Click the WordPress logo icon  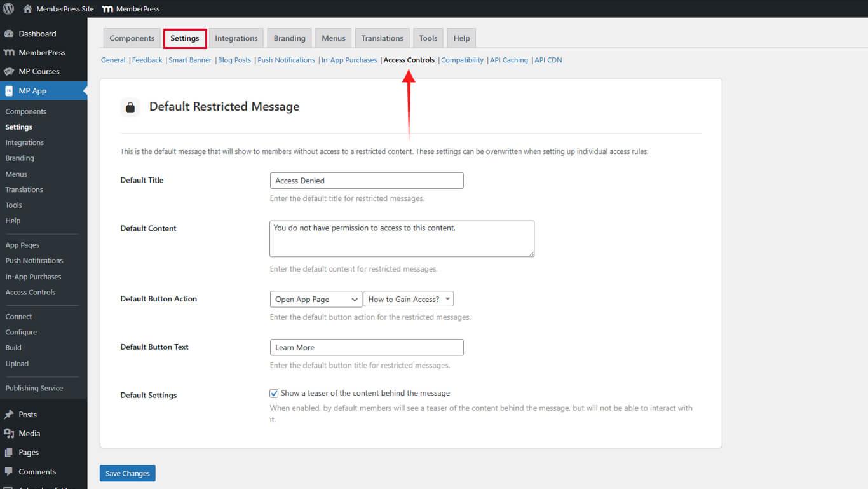(x=8, y=9)
